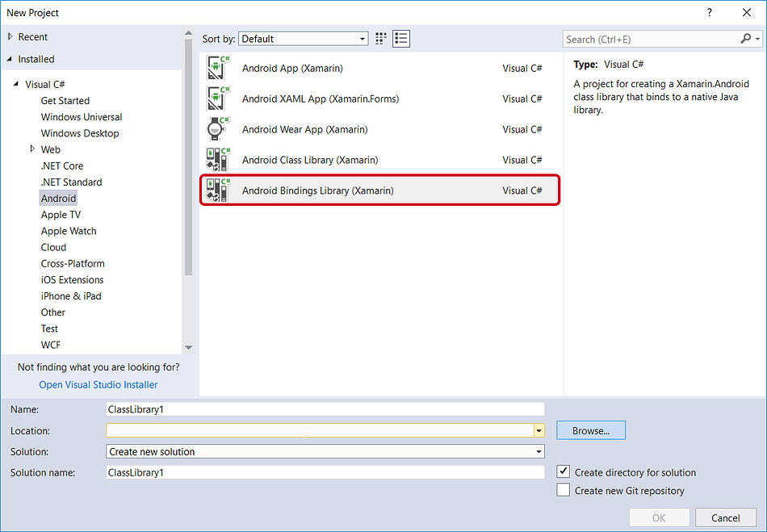Select Apple TV category
This screenshot has width=767, height=532.
(61, 215)
